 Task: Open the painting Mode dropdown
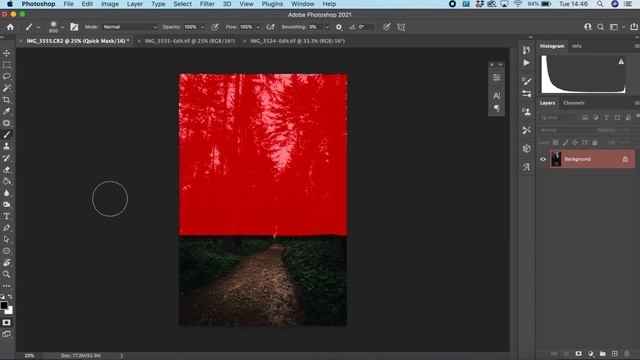(130, 27)
